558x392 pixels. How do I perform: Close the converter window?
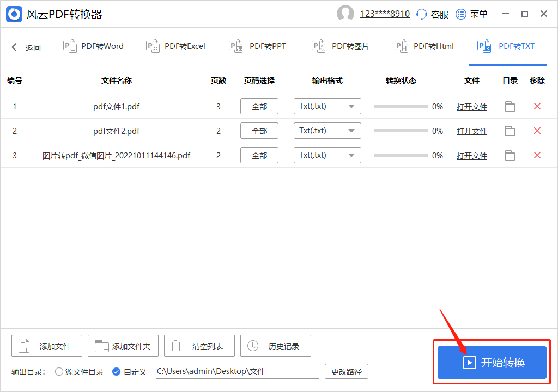544,14
